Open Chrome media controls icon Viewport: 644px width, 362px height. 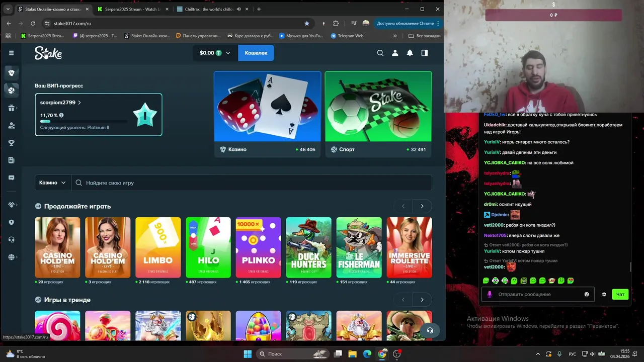tap(354, 23)
